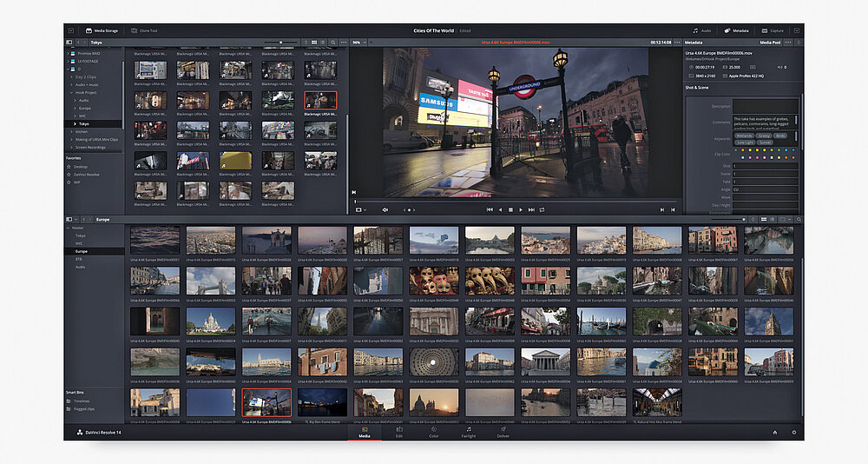The image size is (868, 464).
Task: Open the viewer zoom percentage dropdown
Action: [358, 42]
